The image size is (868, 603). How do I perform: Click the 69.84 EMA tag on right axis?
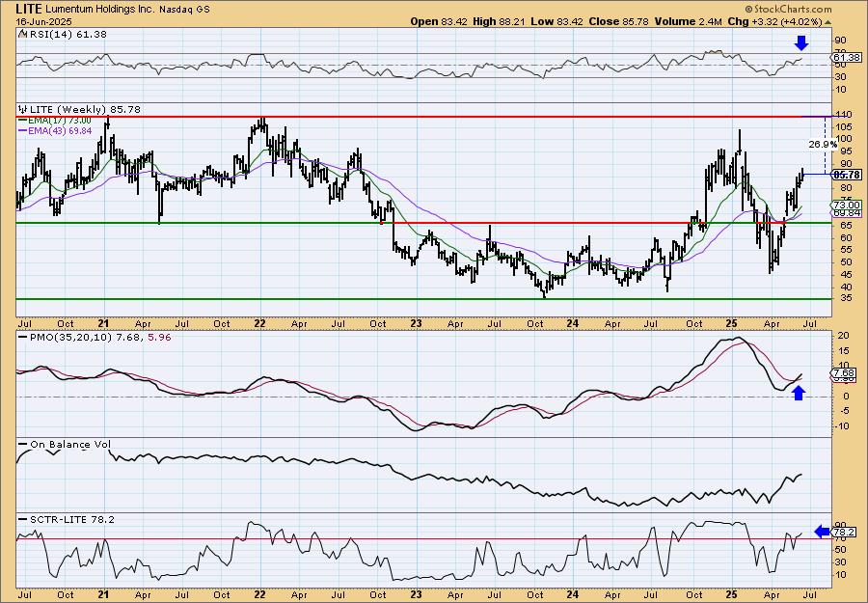click(847, 212)
